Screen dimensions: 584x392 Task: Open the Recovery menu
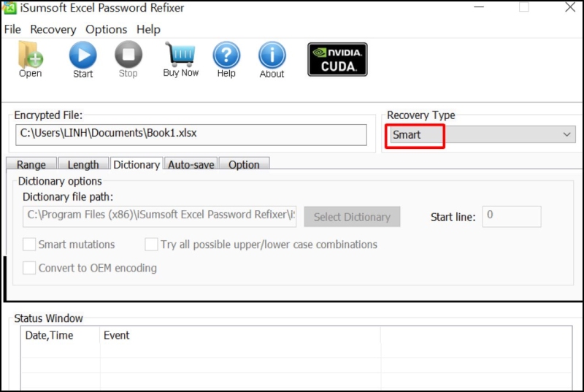coord(53,30)
